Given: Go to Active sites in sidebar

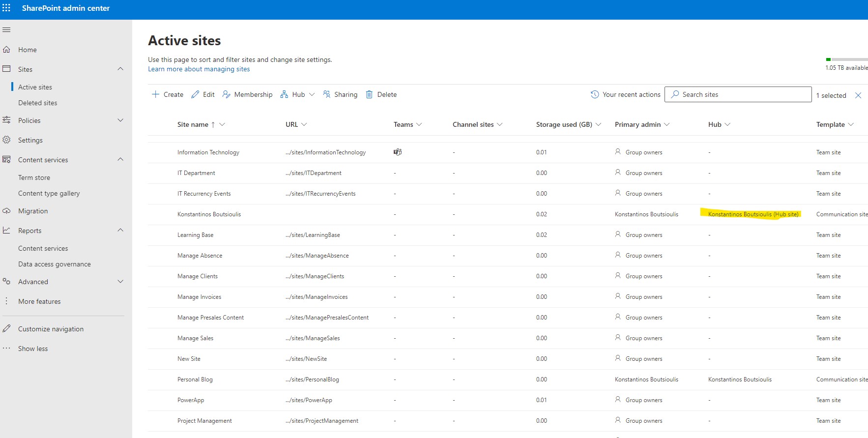Looking at the screenshot, I should [35, 87].
